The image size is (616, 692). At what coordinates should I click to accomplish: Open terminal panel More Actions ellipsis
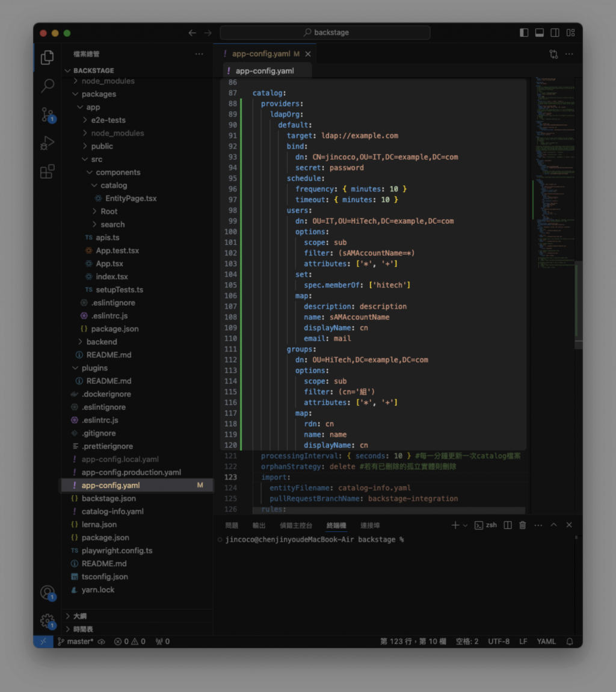538,525
